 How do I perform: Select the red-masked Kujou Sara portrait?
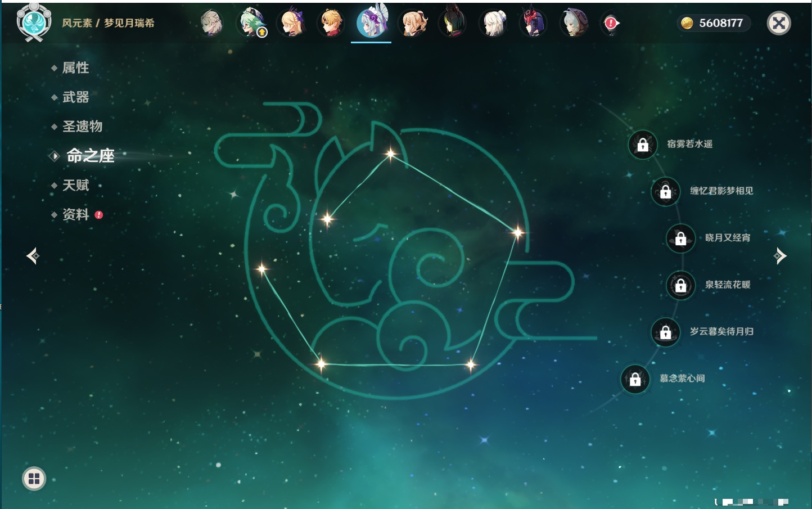tap(533, 23)
